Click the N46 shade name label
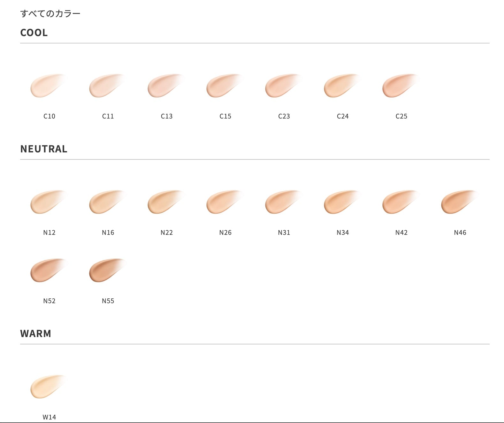This screenshot has height=423, width=504. click(460, 233)
